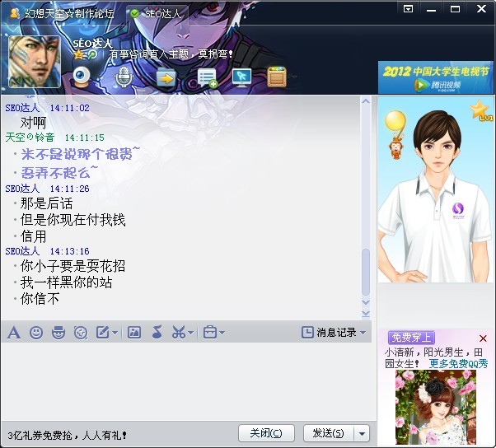Expand the screenshot scissors dropdown arrow
The image size is (496, 448).
pos(190,333)
